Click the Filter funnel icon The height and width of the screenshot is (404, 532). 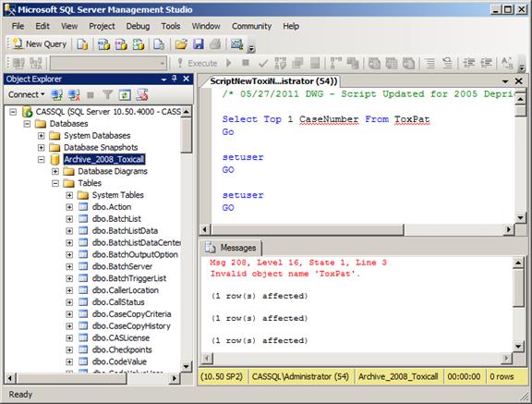coord(107,95)
